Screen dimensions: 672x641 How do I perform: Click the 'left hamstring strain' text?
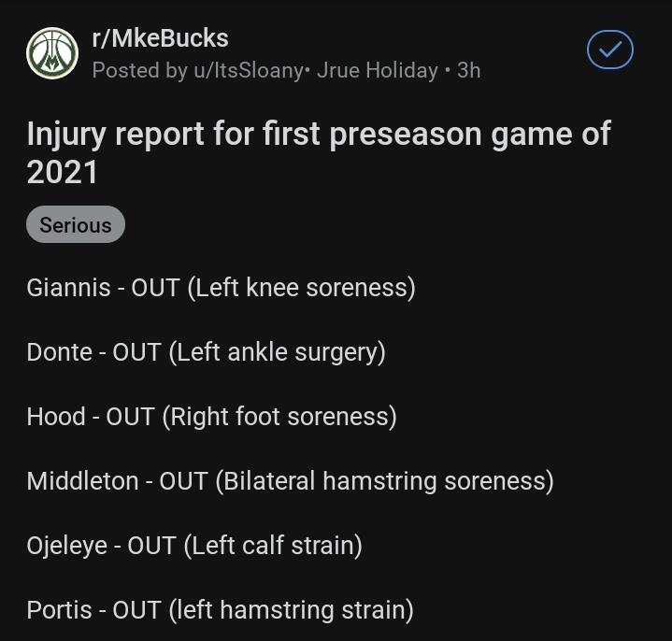coord(291,610)
